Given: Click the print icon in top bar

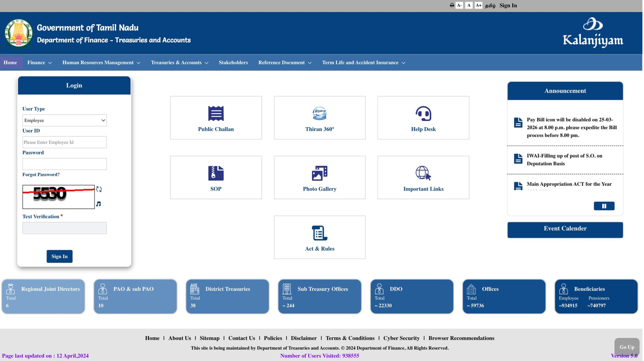Looking at the screenshot, I should coord(452,5).
